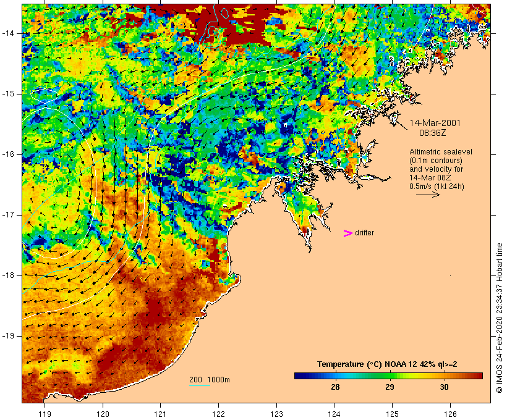Click longitude axis label 125
Viewport: 507px width, 420px height.
pos(392,414)
